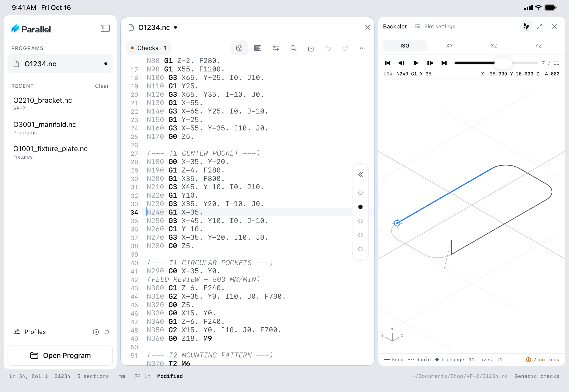The width and height of the screenshot is (569, 392).
Task: Click the export download icon
Action: pos(311,48)
